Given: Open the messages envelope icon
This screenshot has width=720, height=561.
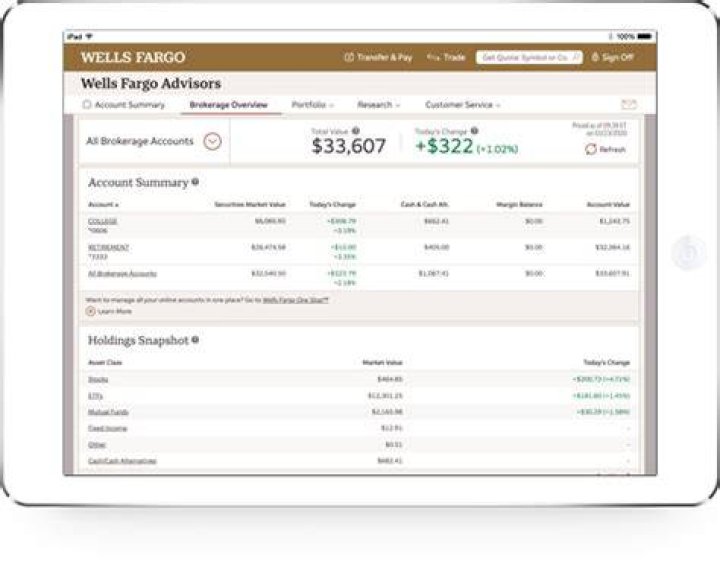Looking at the screenshot, I should (629, 105).
